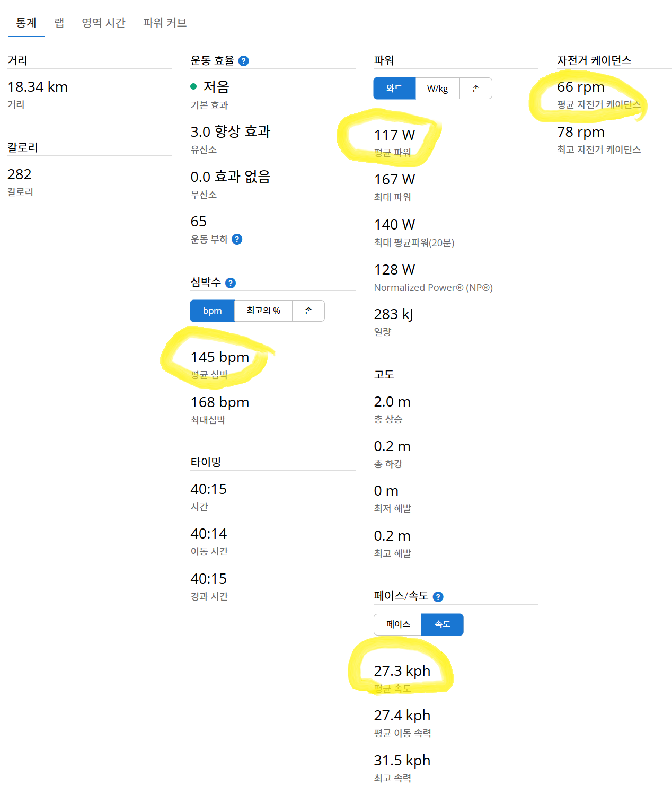Image resolution: width=672 pixels, height=803 pixels.
Task: Switch heart rate display to 존
Action: point(308,311)
